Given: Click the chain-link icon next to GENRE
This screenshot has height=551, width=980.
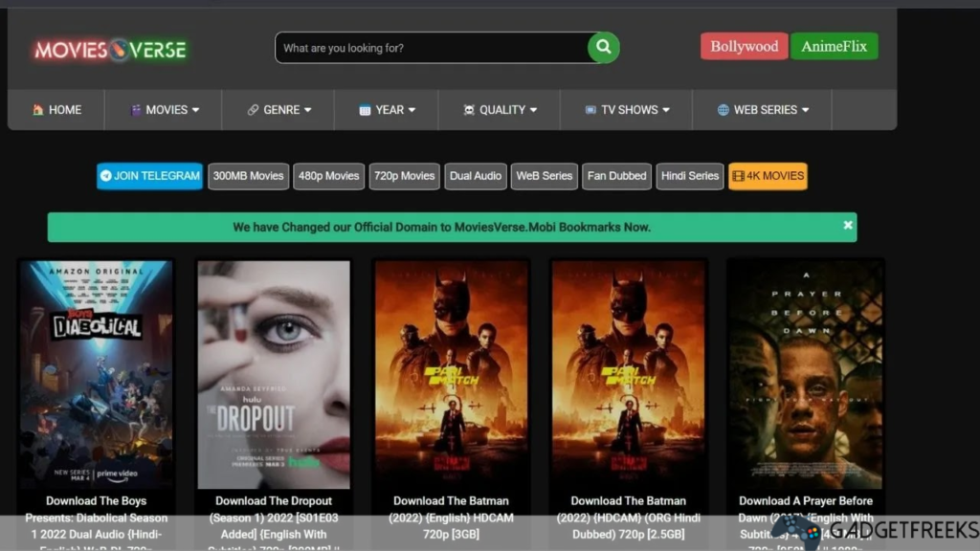Looking at the screenshot, I should (251, 109).
